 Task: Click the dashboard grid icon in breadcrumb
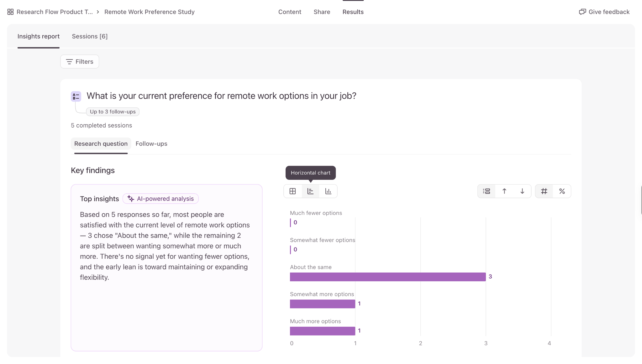click(x=10, y=12)
